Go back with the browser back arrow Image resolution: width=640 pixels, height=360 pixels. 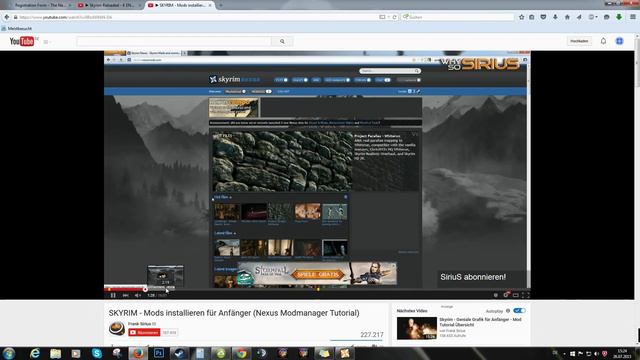[x=7, y=17]
